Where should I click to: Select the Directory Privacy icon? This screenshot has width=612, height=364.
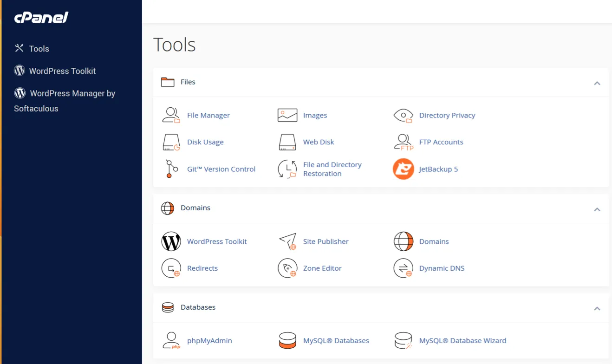pos(403,115)
